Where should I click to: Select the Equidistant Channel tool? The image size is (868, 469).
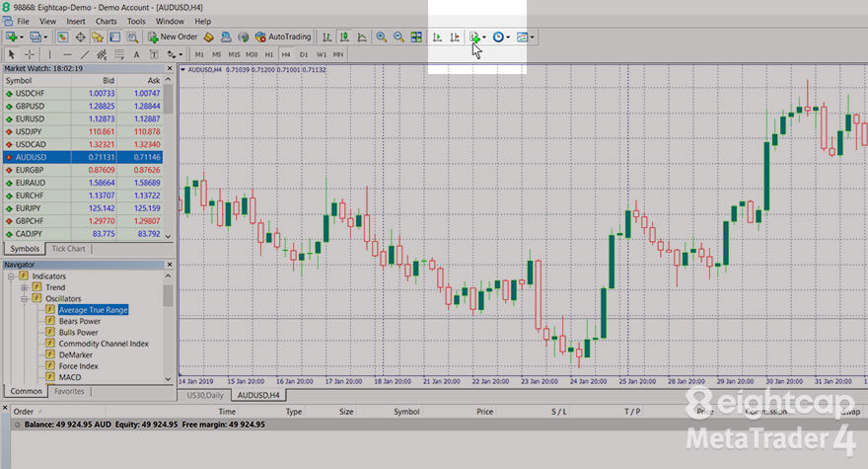point(102,54)
